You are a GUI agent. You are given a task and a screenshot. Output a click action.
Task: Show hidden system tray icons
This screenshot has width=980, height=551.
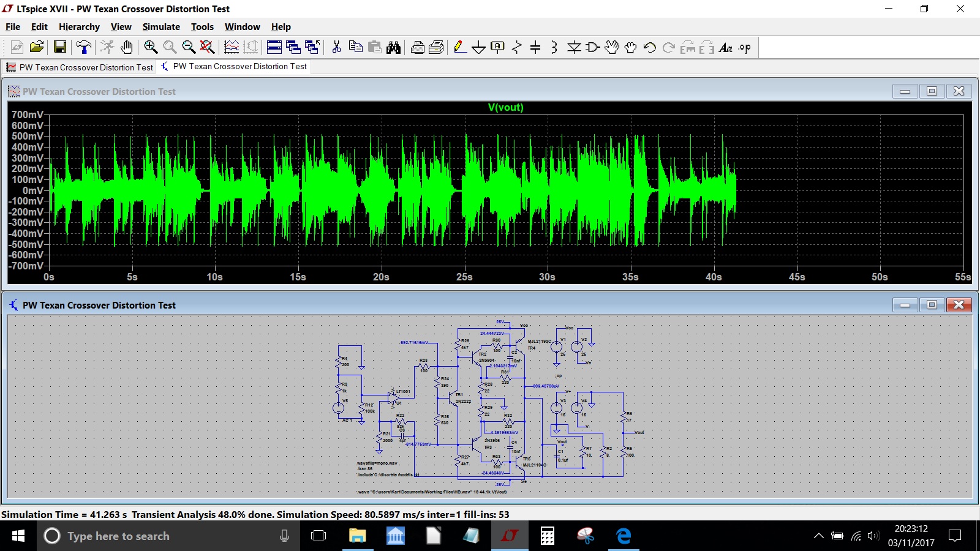[x=818, y=536]
